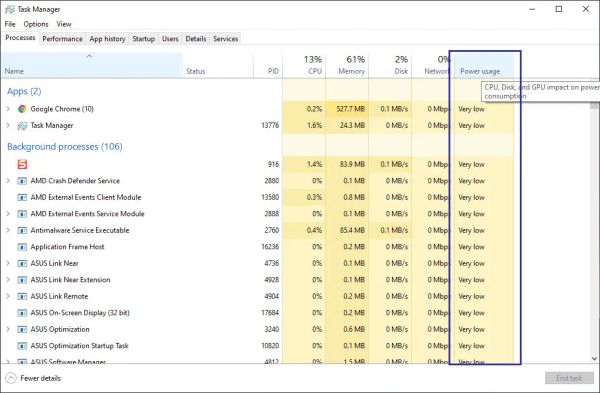Open the View menu
Viewport: 600px width, 393px height.
(x=64, y=24)
